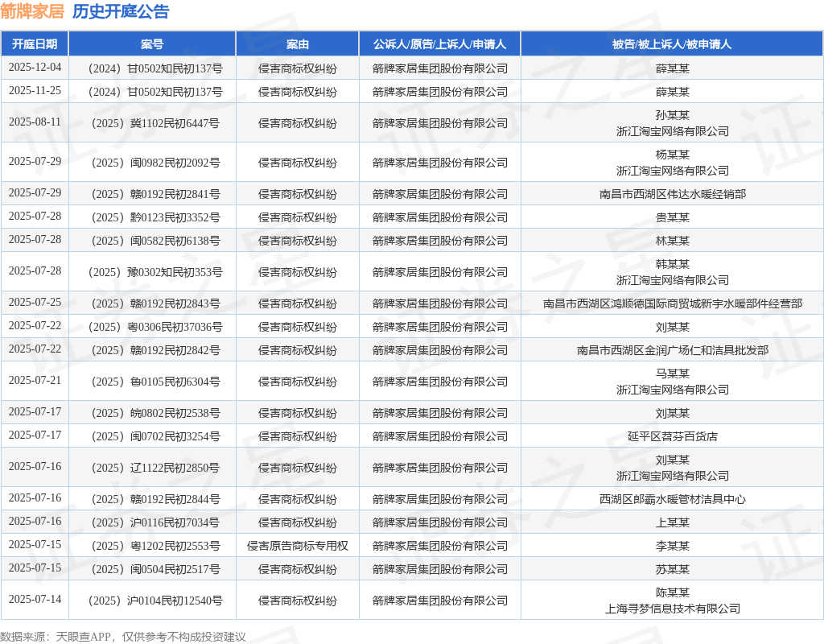Click defendant 上海寻梦信息技术有限公司
Viewport: 824px width, 644px height.
point(672,609)
